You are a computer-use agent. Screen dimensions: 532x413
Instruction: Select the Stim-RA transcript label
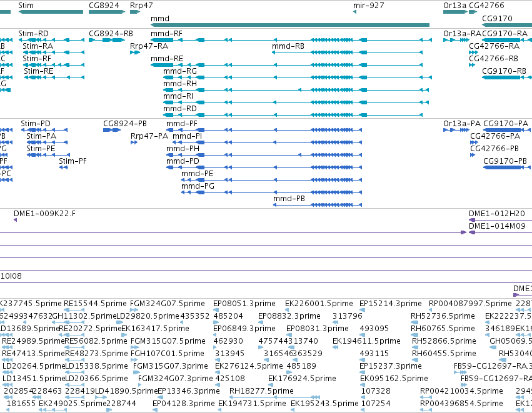pos(38,46)
